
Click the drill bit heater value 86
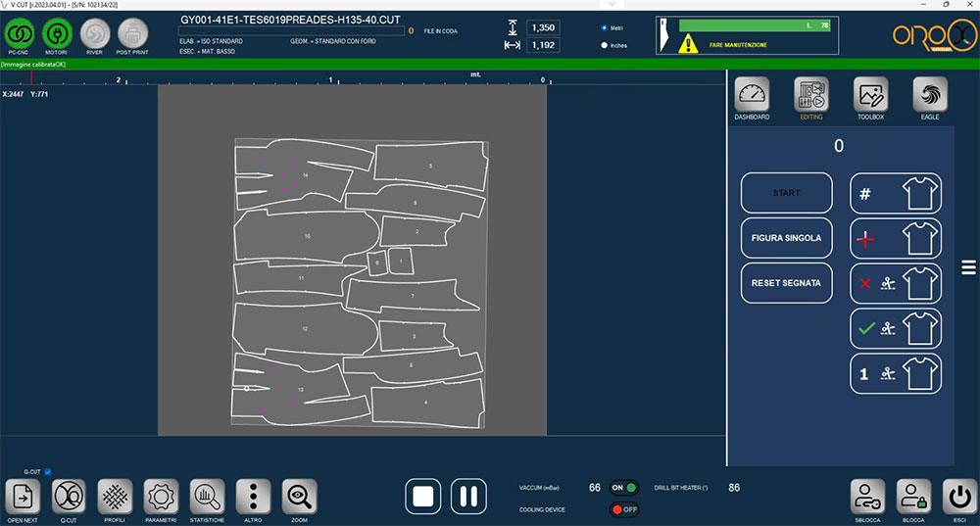(734, 487)
